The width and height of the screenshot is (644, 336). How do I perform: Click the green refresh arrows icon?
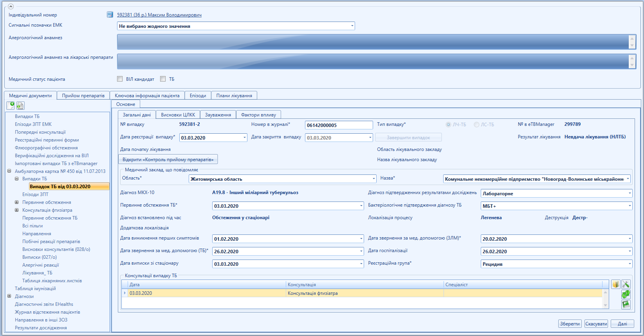pyautogui.click(x=626, y=294)
